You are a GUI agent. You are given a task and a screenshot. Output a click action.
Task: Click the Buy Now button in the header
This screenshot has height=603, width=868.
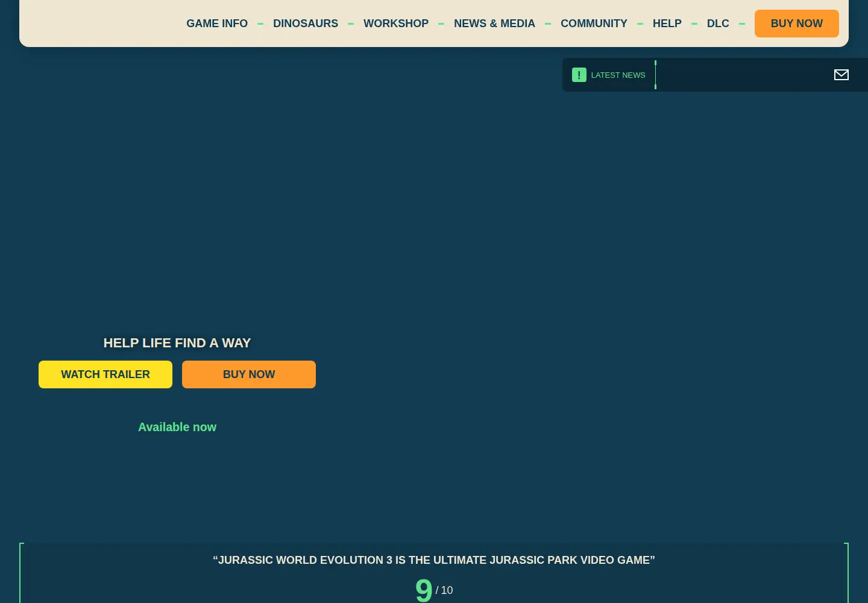point(797,24)
